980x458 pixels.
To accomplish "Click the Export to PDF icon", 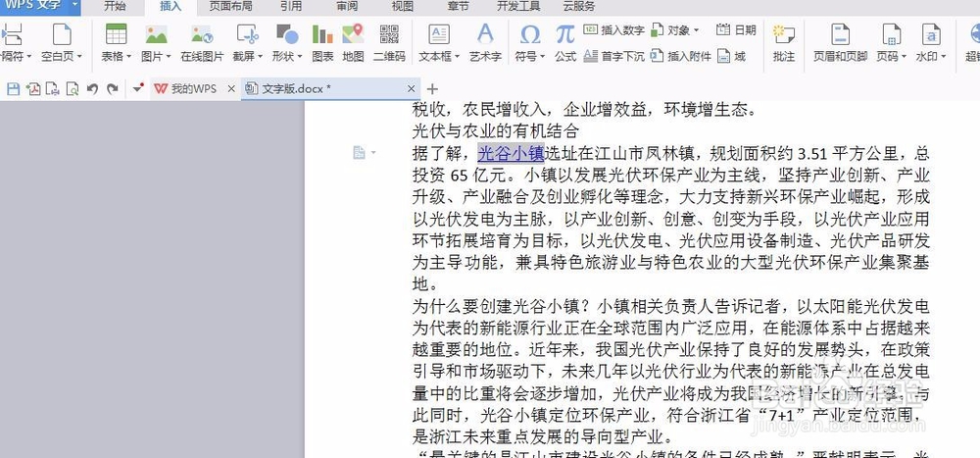I will click(x=33, y=89).
